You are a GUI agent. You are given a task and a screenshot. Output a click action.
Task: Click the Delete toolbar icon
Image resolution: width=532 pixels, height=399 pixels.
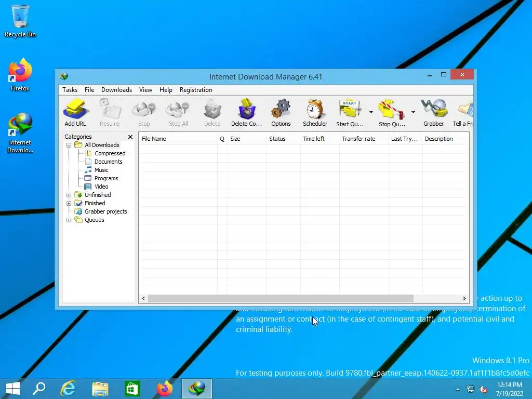(212, 113)
